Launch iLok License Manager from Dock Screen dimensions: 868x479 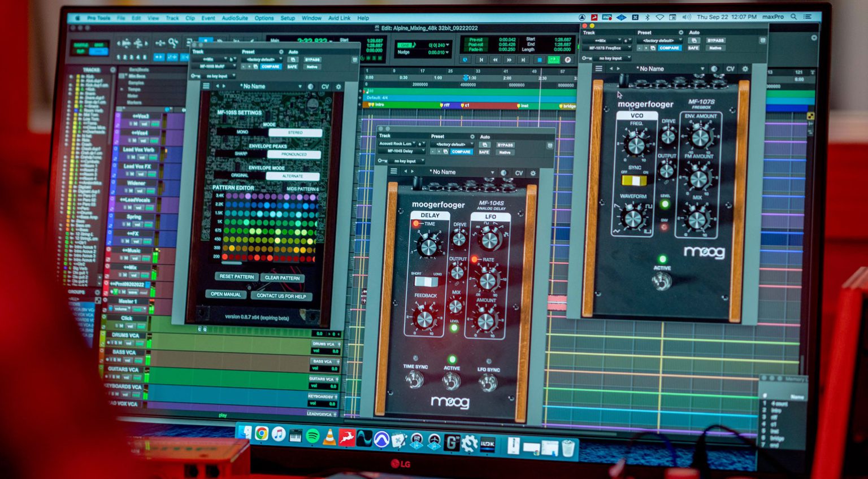click(487, 441)
